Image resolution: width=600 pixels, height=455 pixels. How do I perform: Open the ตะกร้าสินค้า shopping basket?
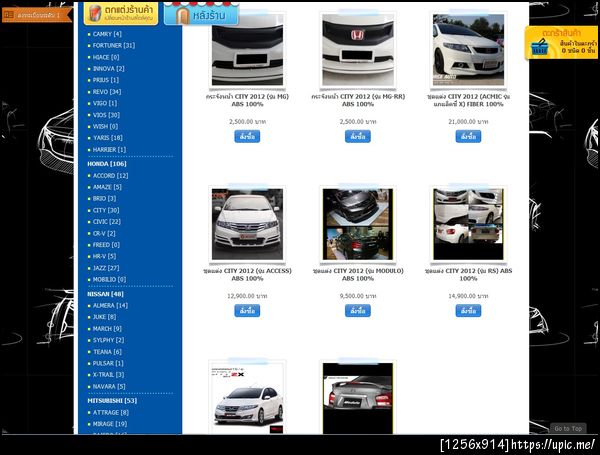pyautogui.click(x=561, y=42)
